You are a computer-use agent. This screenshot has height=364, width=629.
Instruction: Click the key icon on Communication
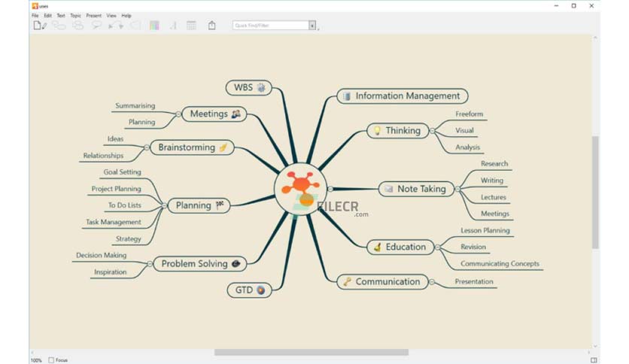click(x=347, y=281)
